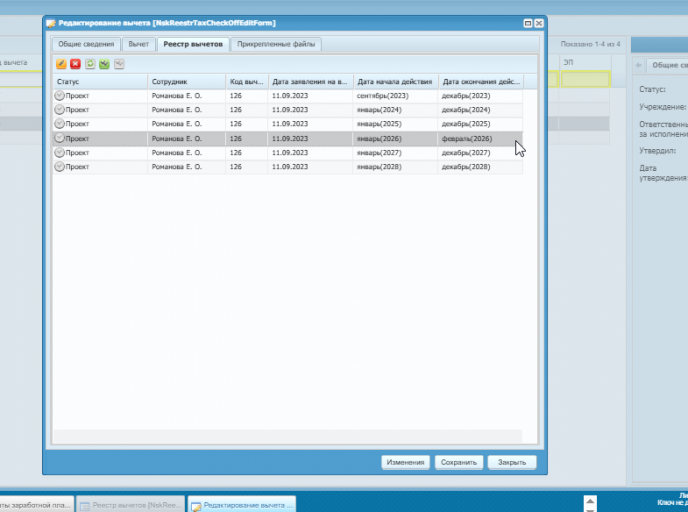This screenshot has width=688, height=512.
Task: Close the Редактирование вычета dialog via X
Action: (x=539, y=23)
